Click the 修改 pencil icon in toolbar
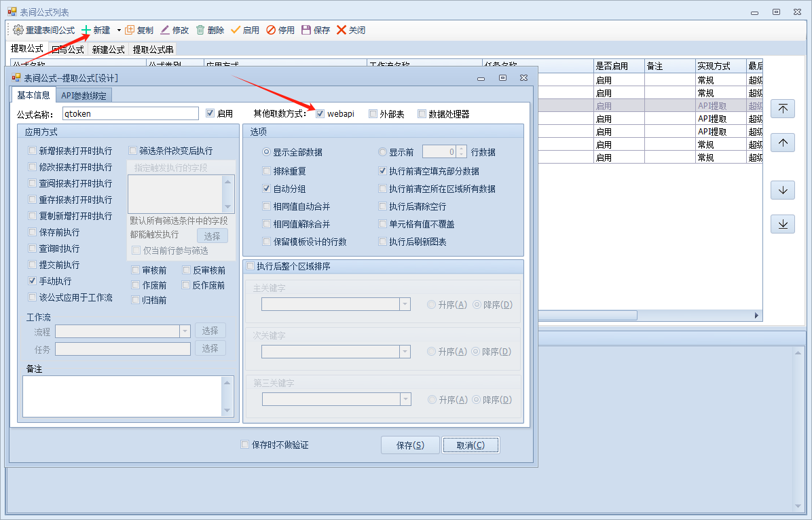 pos(165,31)
